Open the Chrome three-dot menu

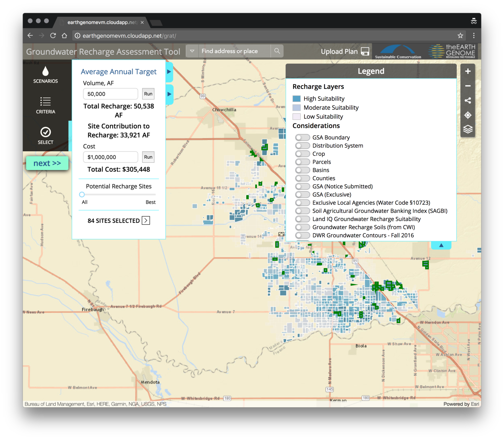point(474,36)
